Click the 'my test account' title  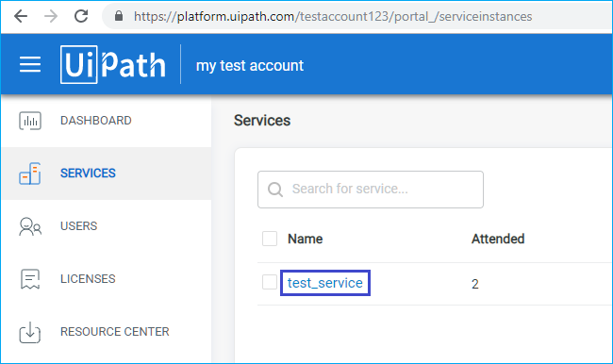pos(250,66)
